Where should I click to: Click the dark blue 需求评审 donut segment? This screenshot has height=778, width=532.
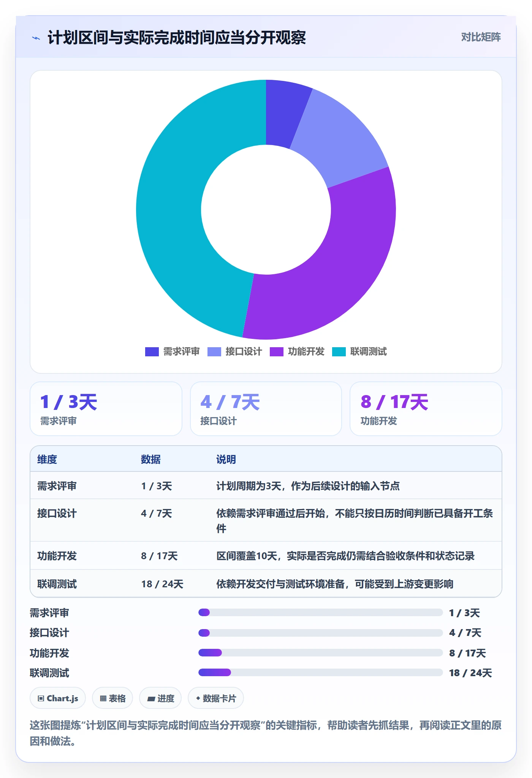283,114
